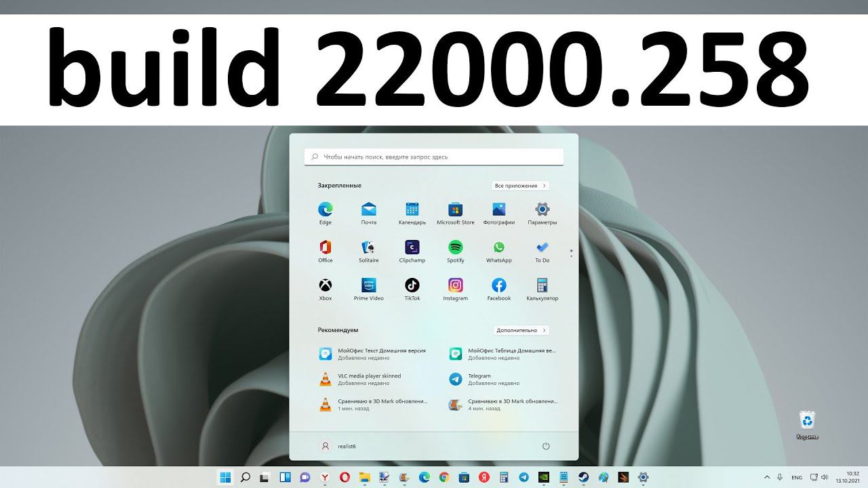Click the microphone tray icon

click(x=781, y=477)
